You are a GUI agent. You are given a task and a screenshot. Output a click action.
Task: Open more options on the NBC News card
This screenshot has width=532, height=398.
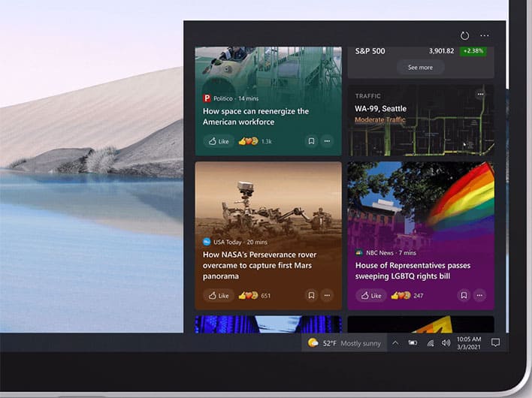pos(479,295)
